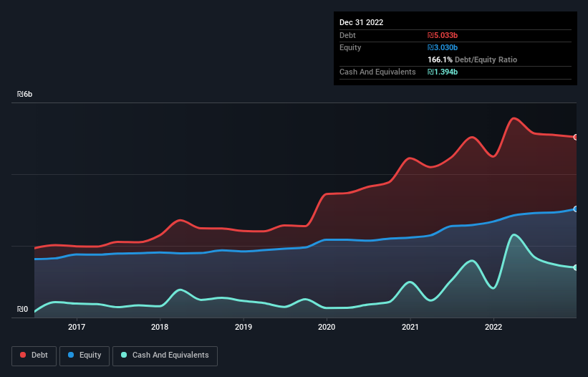This screenshot has width=588, height=377.
Task: Click the red Debt legend dot
Action: coord(23,355)
